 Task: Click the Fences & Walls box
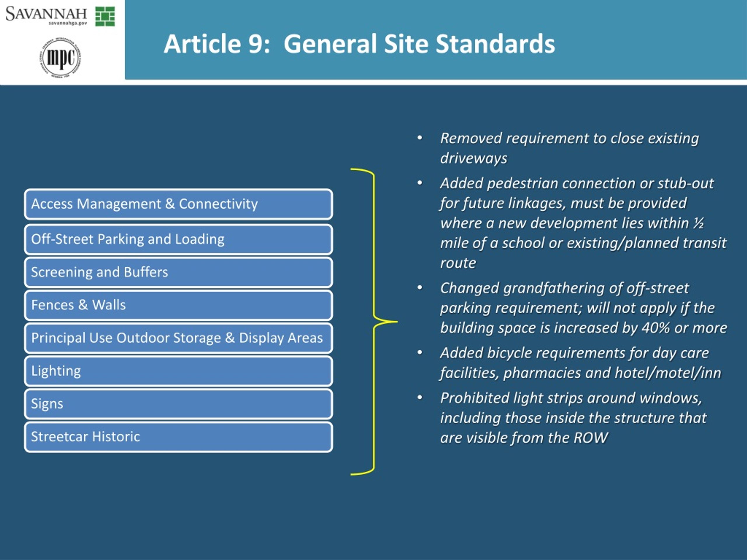tap(179, 305)
